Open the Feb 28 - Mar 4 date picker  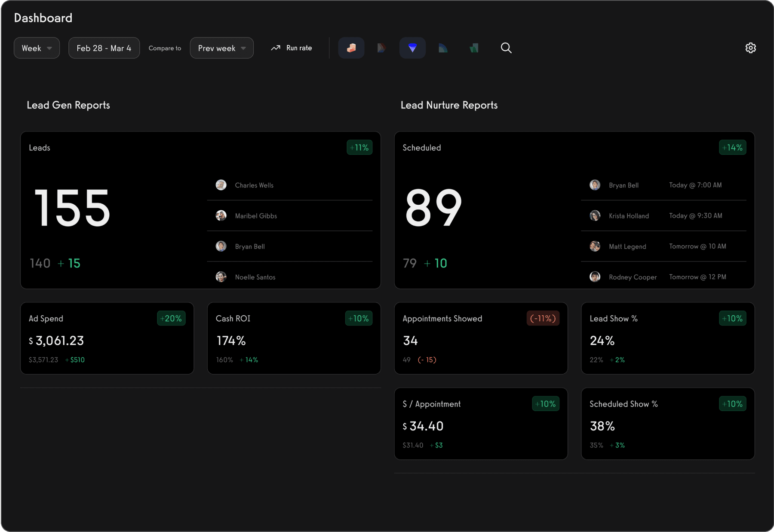click(x=104, y=48)
